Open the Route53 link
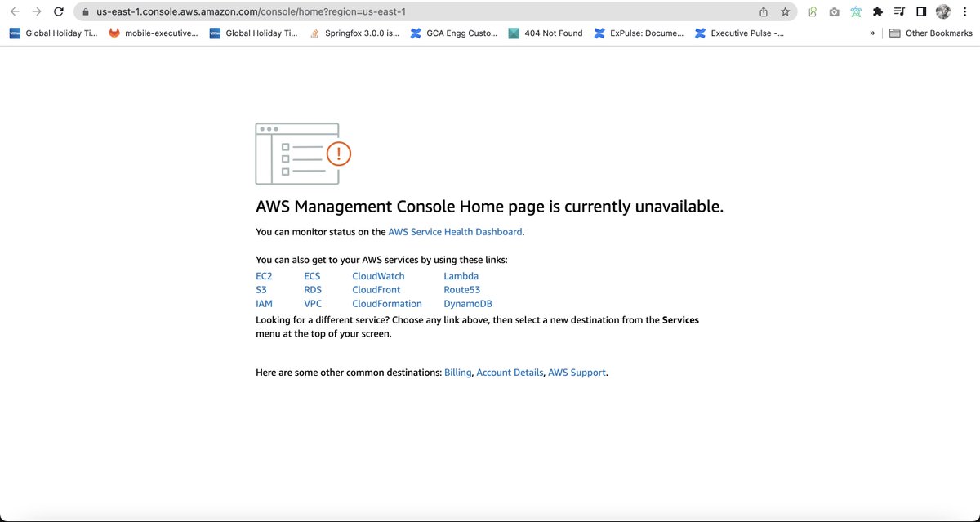Viewport: 980px width, 522px height. click(461, 290)
